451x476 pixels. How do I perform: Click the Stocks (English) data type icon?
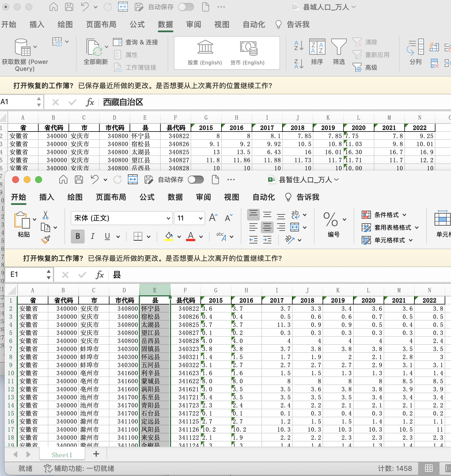[205, 47]
